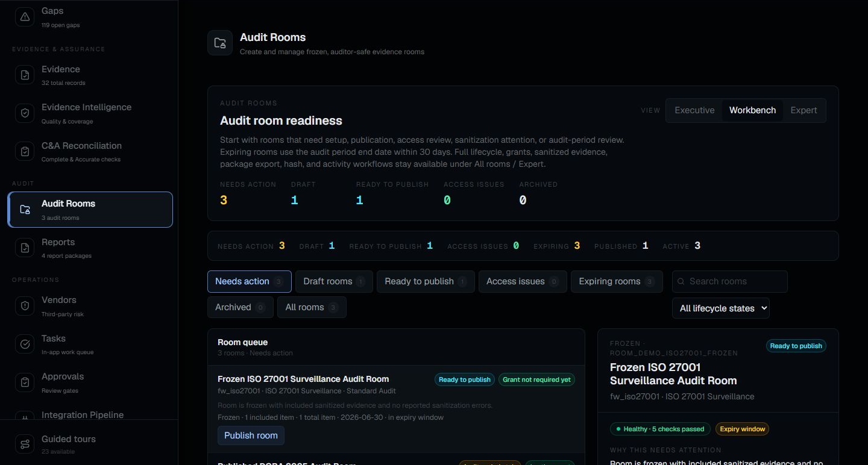Screen dimensions: 868x465
Task: Click the Frozen ISO 27001 detail panel title
Action: pos(673,374)
